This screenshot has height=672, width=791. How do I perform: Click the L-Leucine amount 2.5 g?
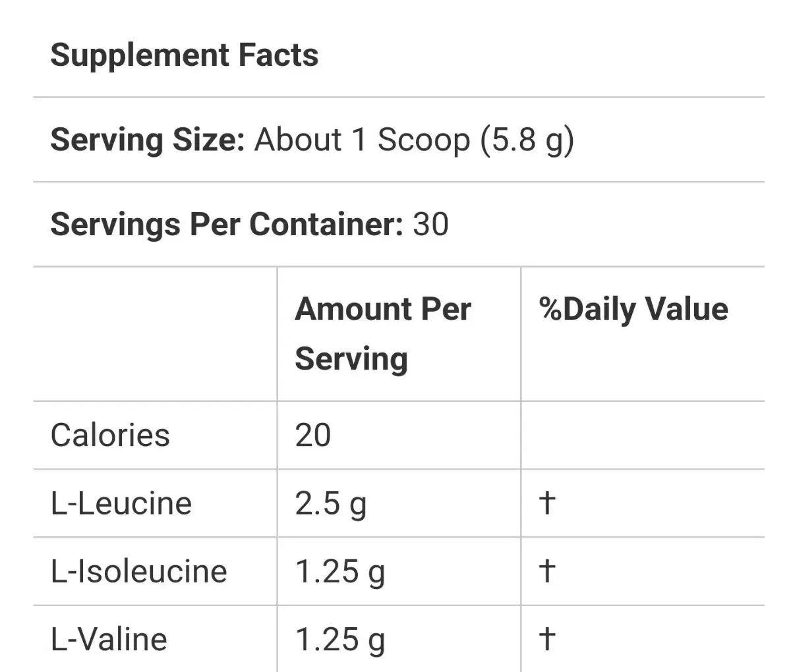331,505
